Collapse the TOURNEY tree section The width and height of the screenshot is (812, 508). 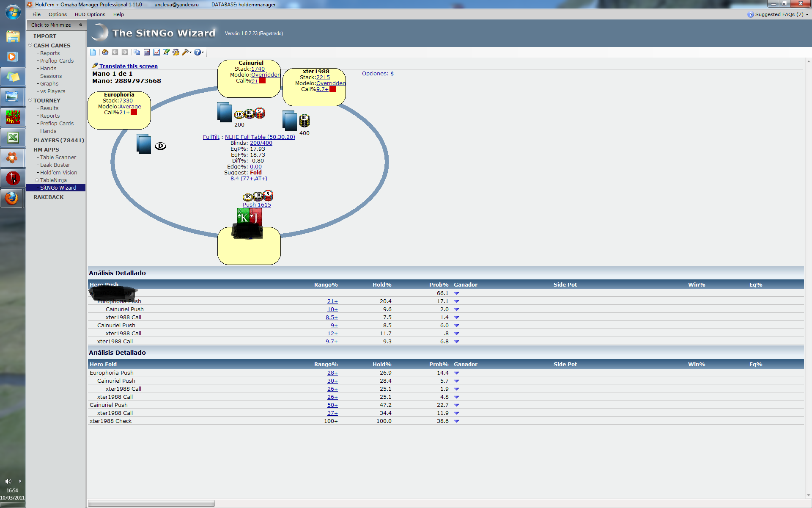tap(30, 100)
